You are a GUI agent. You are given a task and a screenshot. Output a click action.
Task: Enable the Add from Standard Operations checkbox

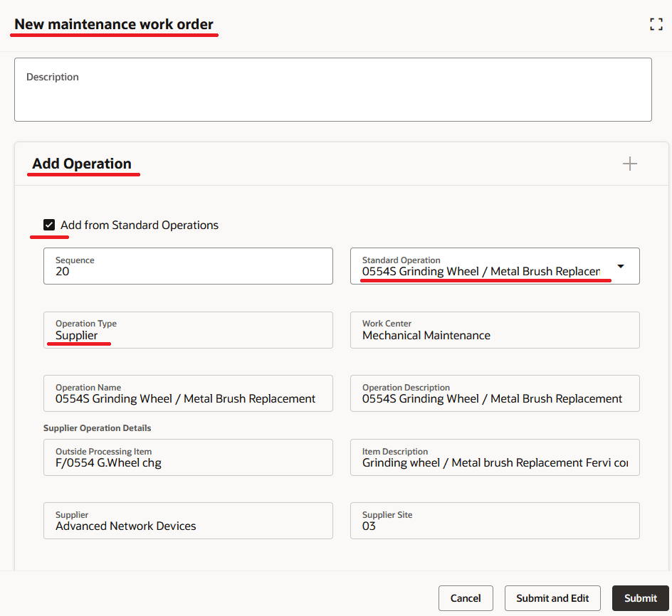coord(49,225)
